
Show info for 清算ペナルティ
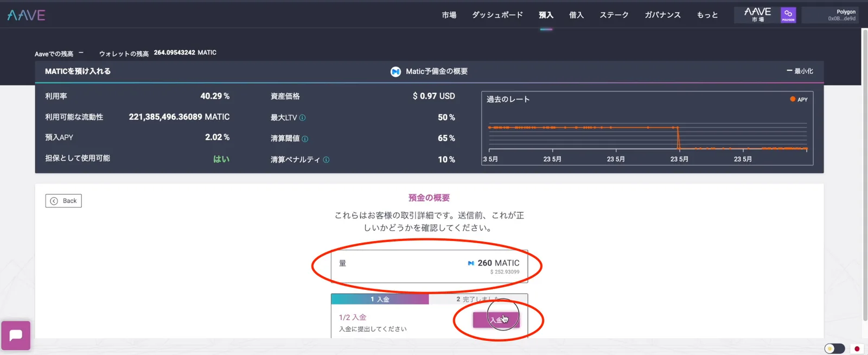click(326, 160)
